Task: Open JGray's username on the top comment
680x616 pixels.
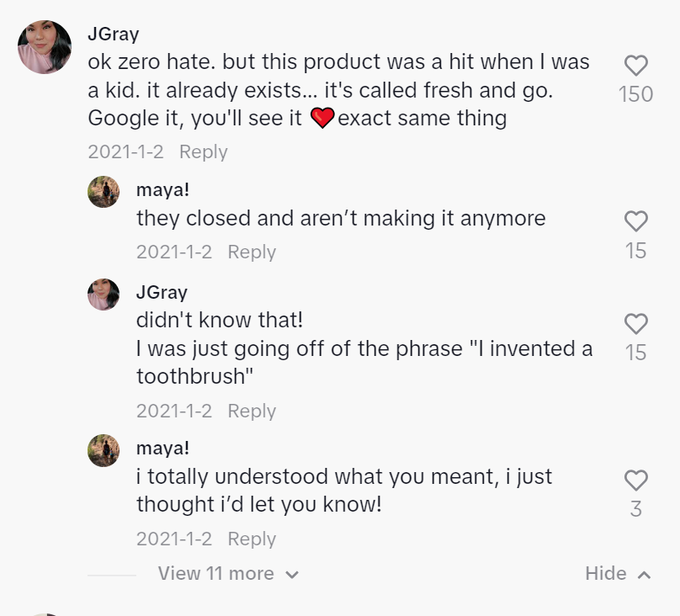Action: click(114, 35)
